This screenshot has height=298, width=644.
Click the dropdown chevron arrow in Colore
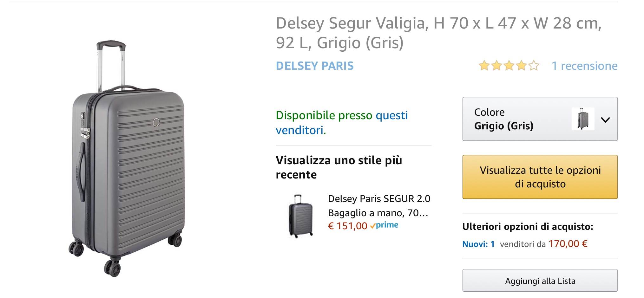[605, 120]
